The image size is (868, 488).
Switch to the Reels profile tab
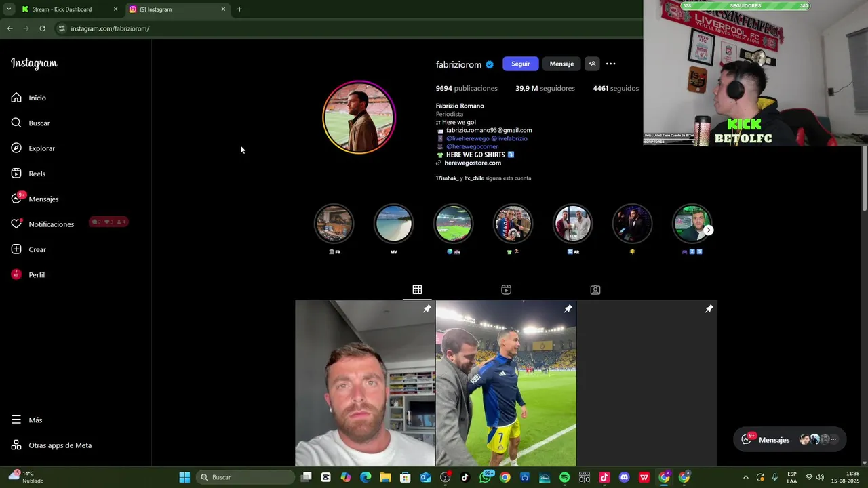pyautogui.click(x=506, y=289)
